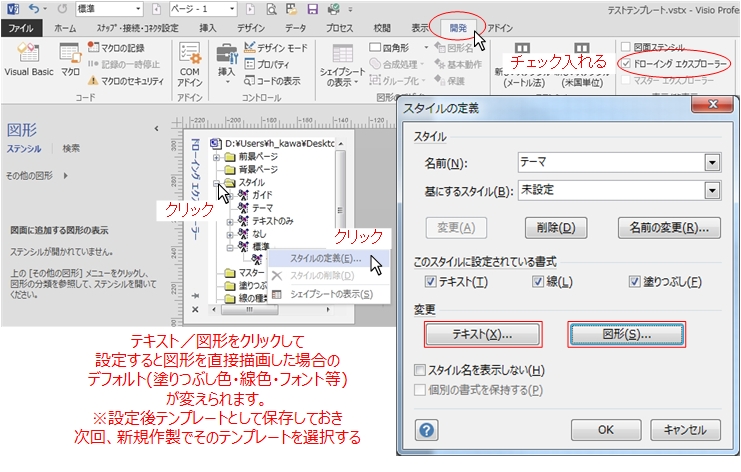The height and width of the screenshot is (472, 741).
Task: Click シェイプシートの表示 ribbon button
Action: pyautogui.click(x=342, y=64)
